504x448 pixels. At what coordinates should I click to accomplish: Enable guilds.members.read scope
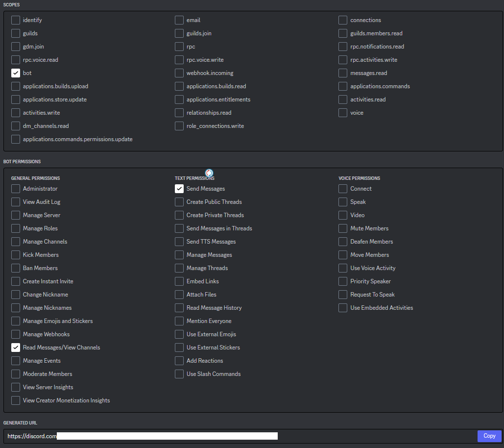point(343,33)
